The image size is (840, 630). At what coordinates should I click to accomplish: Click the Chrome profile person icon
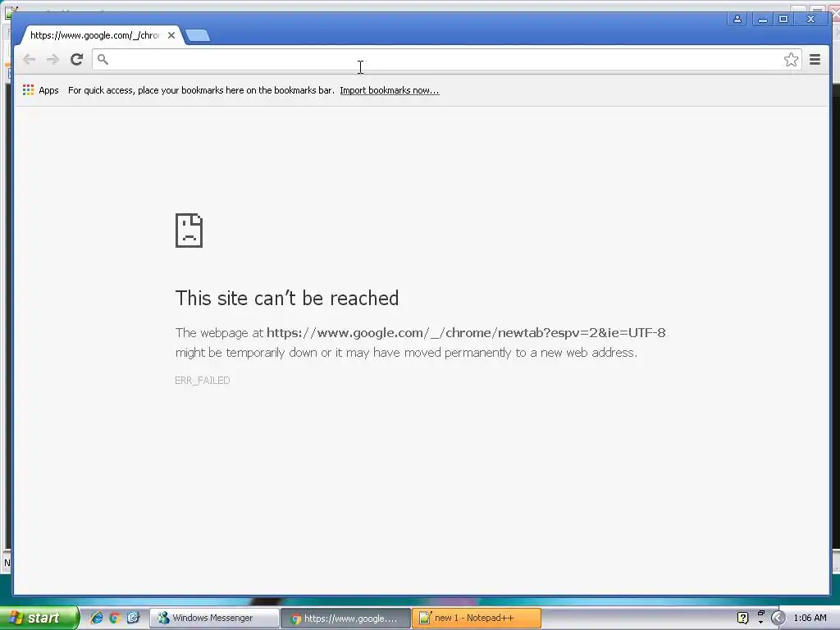click(737, 20)
